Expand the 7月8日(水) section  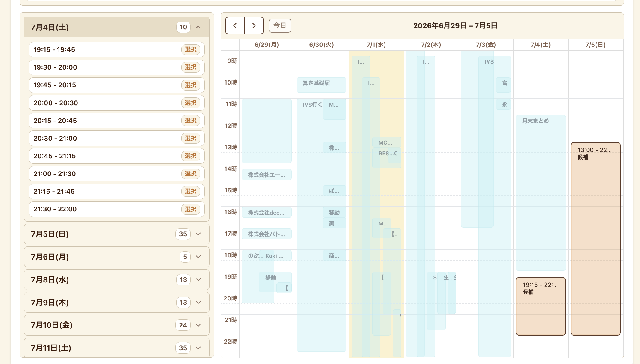[x=117, y=280]
